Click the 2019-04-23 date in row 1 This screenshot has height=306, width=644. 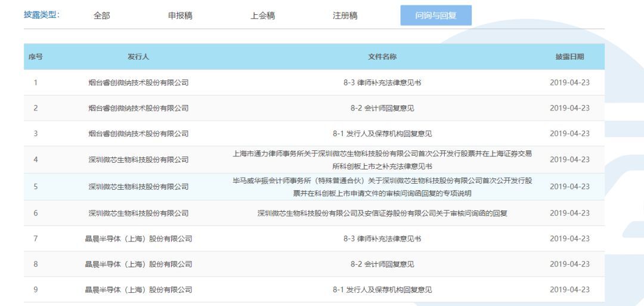pyautogui.click(x=569, y=82)
